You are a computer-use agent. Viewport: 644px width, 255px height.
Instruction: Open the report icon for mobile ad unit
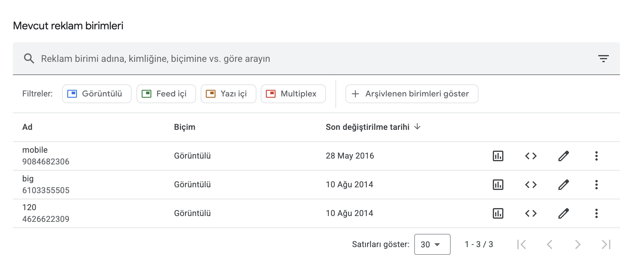(498, 156)
